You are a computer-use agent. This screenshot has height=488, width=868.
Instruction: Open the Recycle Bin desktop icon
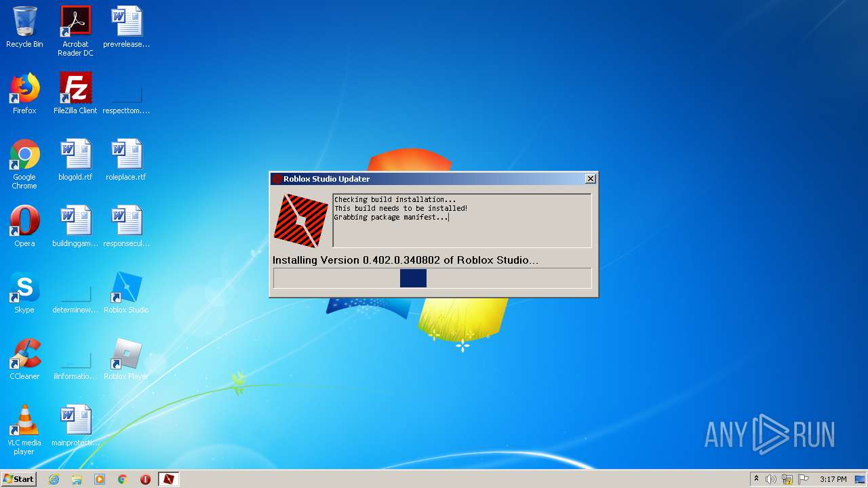(x=24, y=27)
